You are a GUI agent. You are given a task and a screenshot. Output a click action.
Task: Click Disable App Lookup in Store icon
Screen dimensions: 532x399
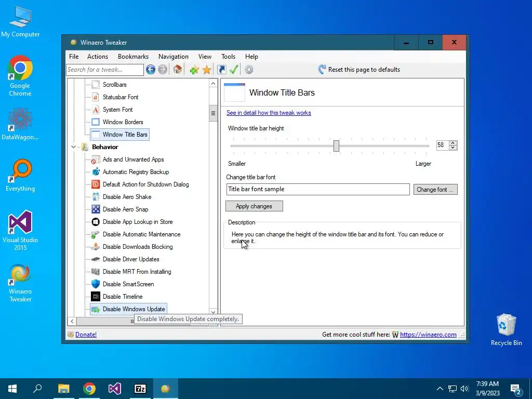[x=96, y=221]
